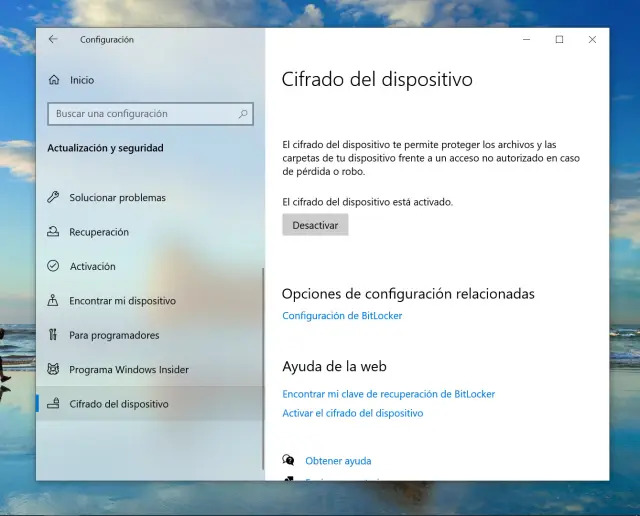The height and width of the screenshot is (516, 640).
Task: Open Encontrar mi clave de recuperación link
Action: [388, 394]
